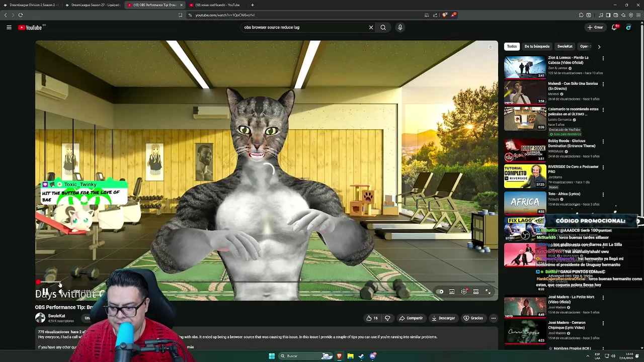
Task: Open options for Calamardo te recomiendo video
Action: 603,110
